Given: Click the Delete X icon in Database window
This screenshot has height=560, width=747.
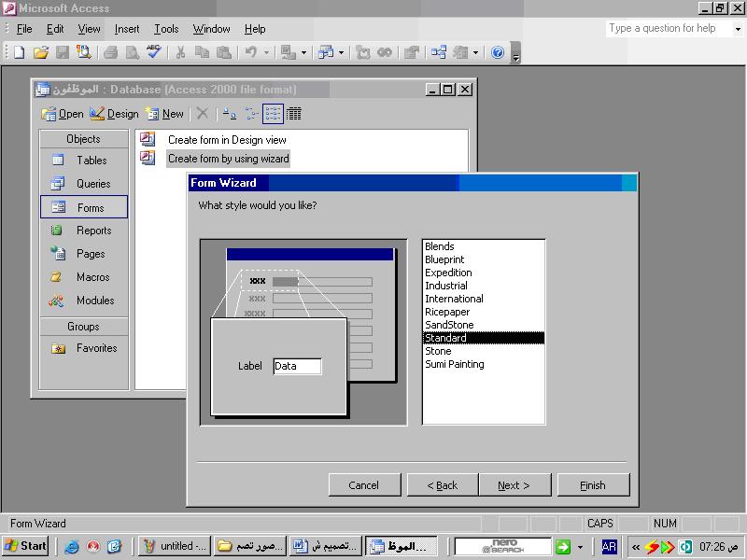Looking at the screenshot, I should pos(203,113).
